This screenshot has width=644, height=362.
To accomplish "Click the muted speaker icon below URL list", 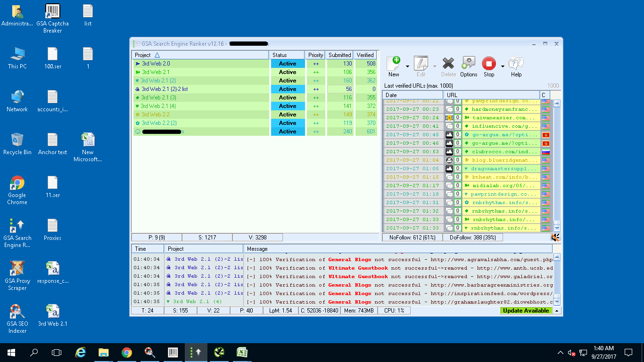I will pyautogui.click(x=555, y=238).
